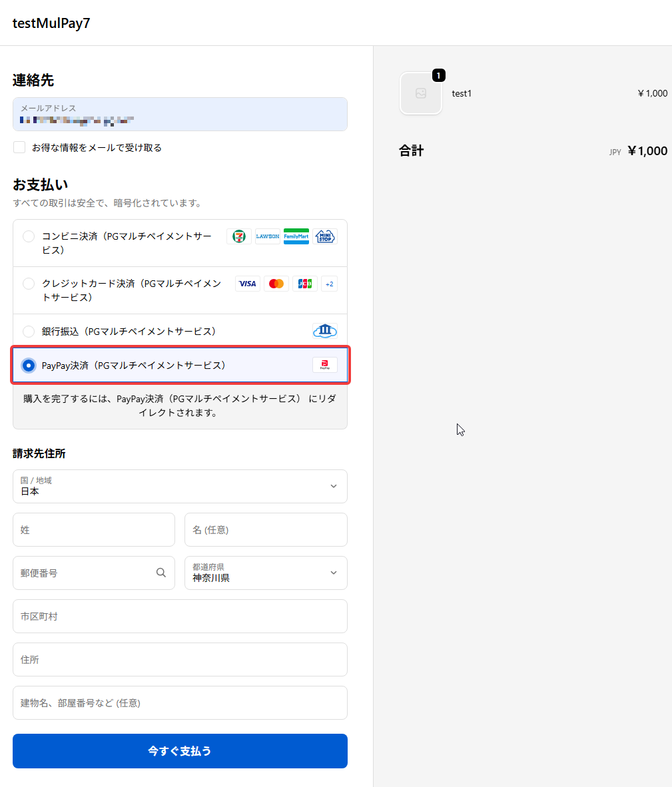This screenshot has height=787, width=672.
Task: Click the 住所 input field
Action: click(x=180, y=660)
